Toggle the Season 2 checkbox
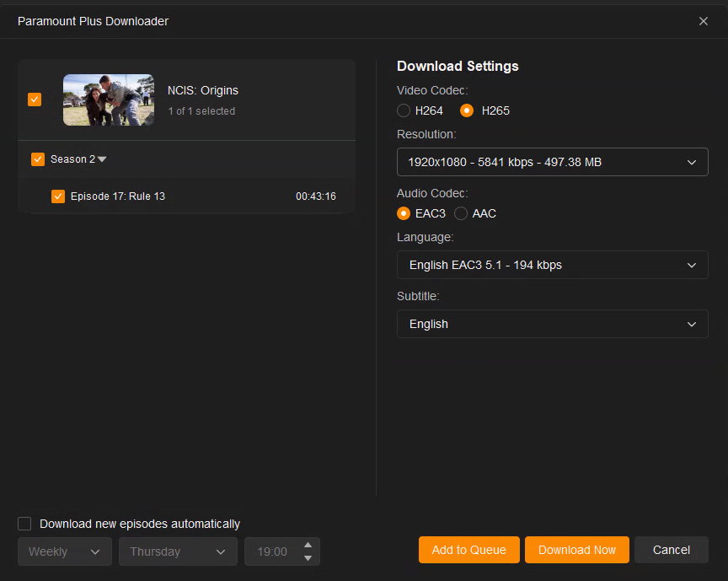 pyautogui.click(x=38, y=159)
